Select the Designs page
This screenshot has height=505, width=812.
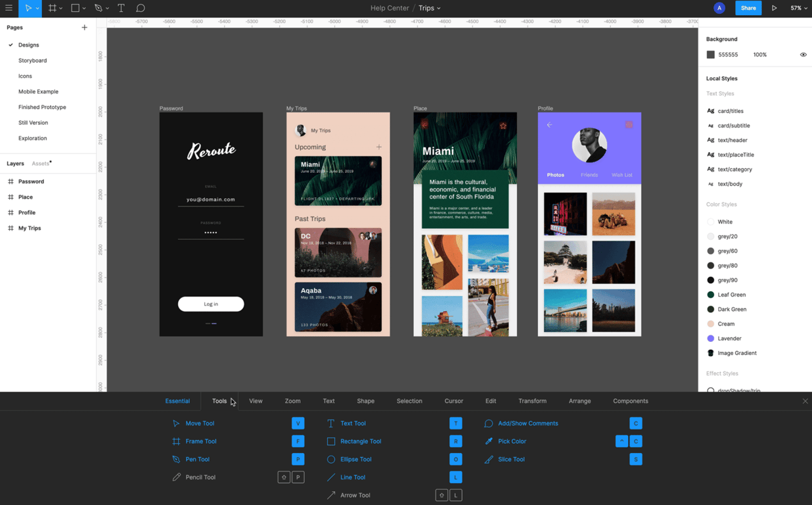(28, 45)
